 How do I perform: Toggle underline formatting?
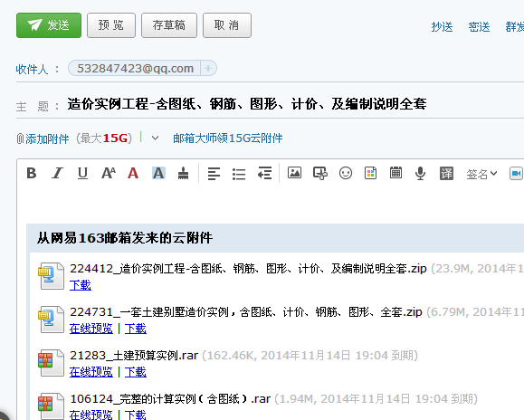pyautogui.click(x=82, y=173)
